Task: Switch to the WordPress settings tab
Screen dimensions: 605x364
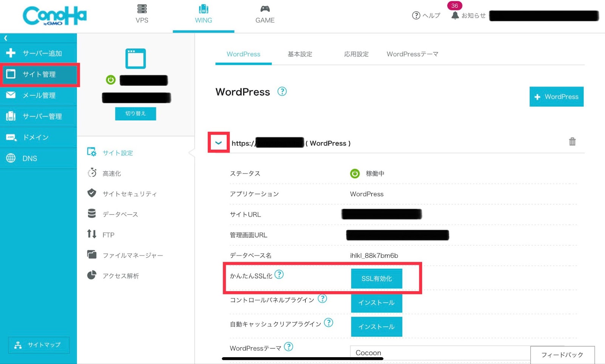Action: point(244,54)
